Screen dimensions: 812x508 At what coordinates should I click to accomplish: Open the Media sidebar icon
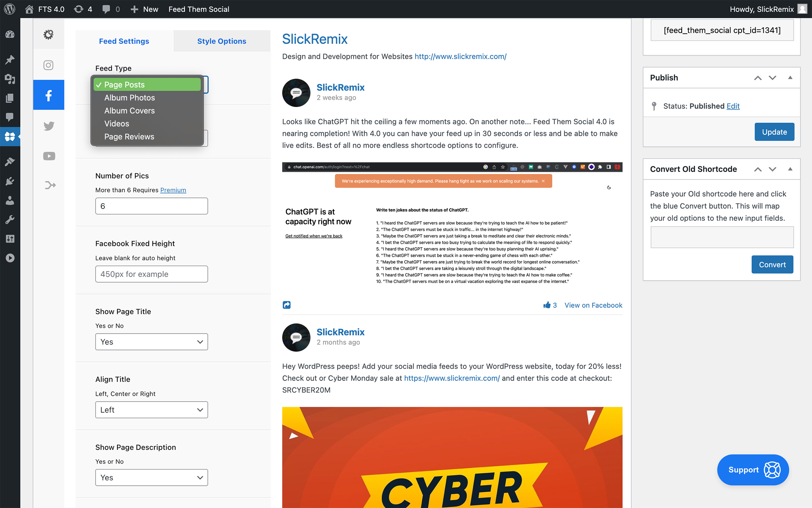point(10,79)
